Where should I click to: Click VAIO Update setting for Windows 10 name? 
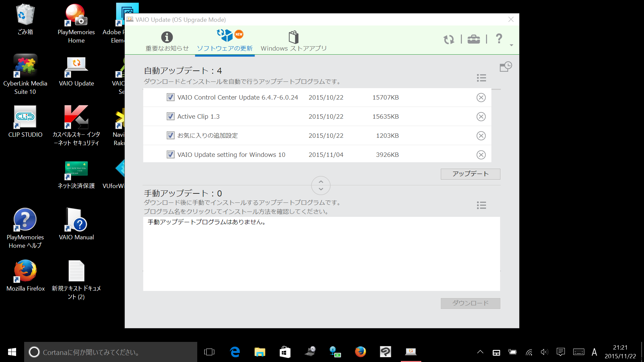pos(231,155)
